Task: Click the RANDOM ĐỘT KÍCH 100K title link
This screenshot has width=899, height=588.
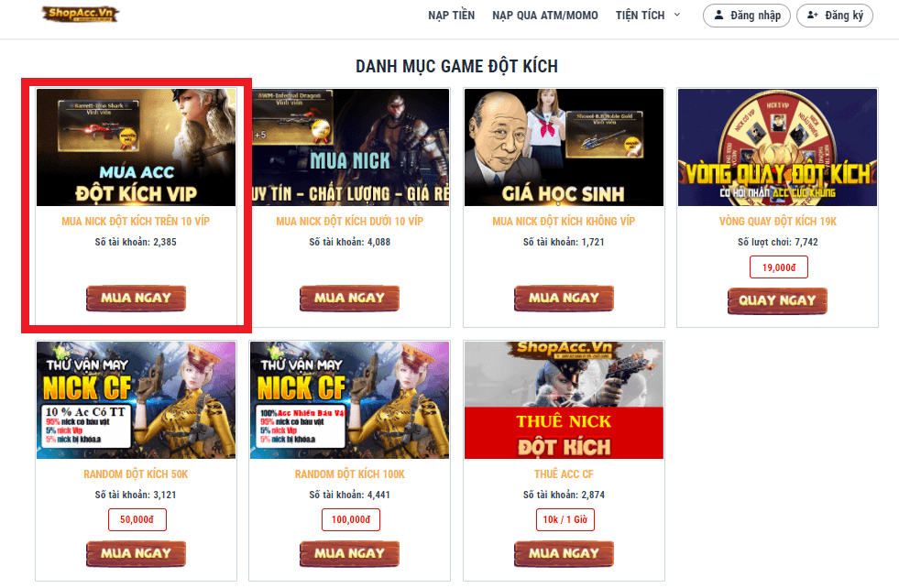Action: coord(350,474)
